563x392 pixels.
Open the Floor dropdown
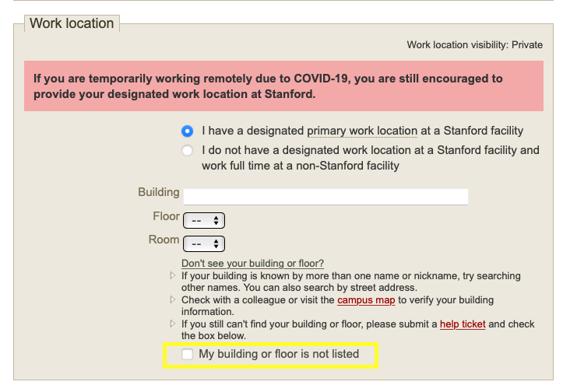(203, 220)
